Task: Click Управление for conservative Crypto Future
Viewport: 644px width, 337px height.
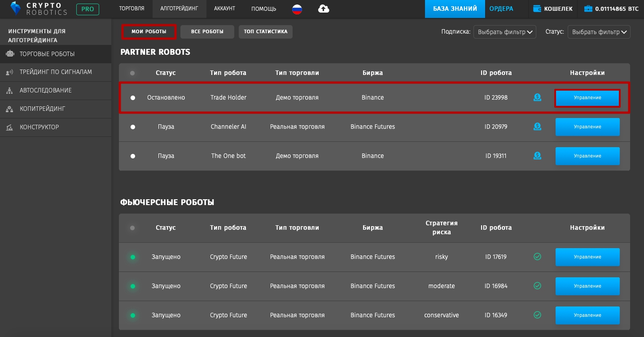Action: pyautogui.click(x=587, y=315)
